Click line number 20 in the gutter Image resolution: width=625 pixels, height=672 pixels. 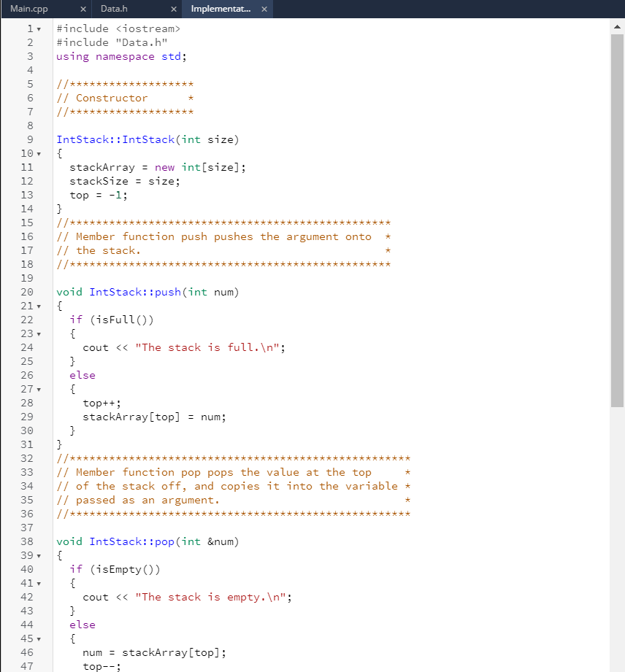click(27, 292)
